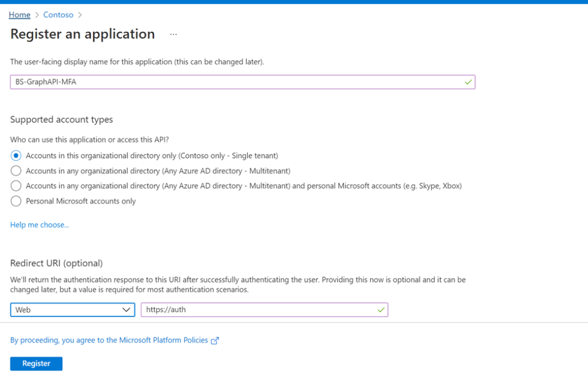Click the external link icon beside Platform Policies
Screen dimensions: 588x378
(x=215, y=341)
